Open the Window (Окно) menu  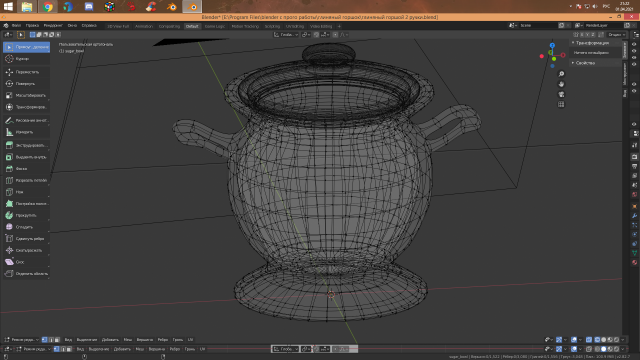click(x=72, y=25)
